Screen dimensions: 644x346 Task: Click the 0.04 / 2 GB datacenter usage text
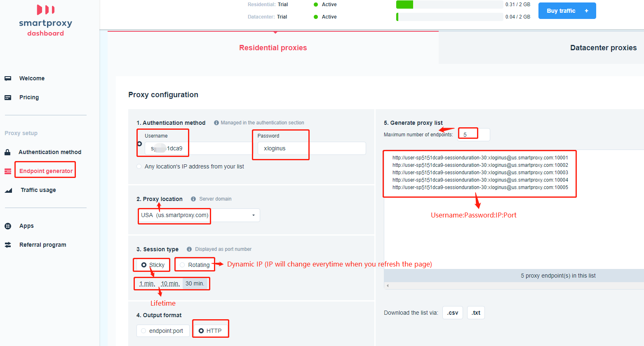(518, 17)
